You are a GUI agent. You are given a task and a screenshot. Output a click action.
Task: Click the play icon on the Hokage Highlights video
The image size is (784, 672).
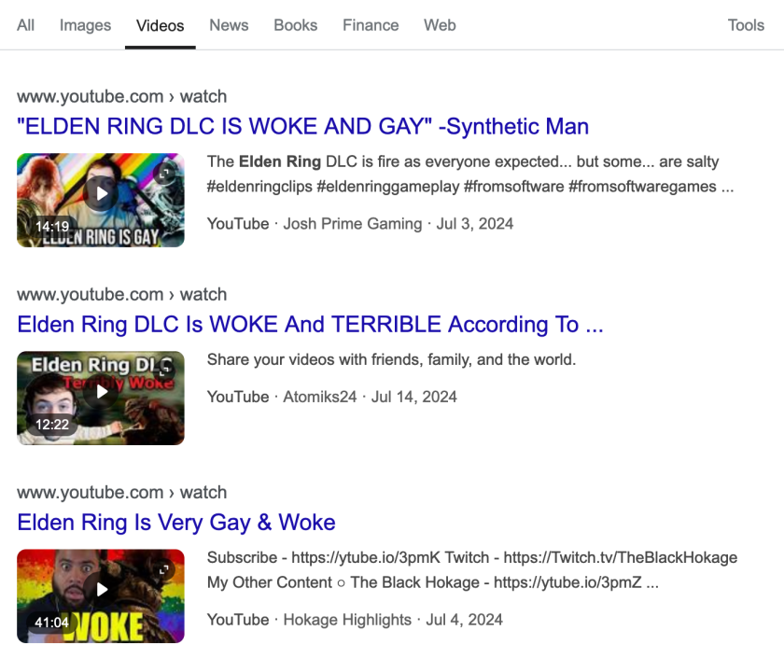tap(100, 590)
